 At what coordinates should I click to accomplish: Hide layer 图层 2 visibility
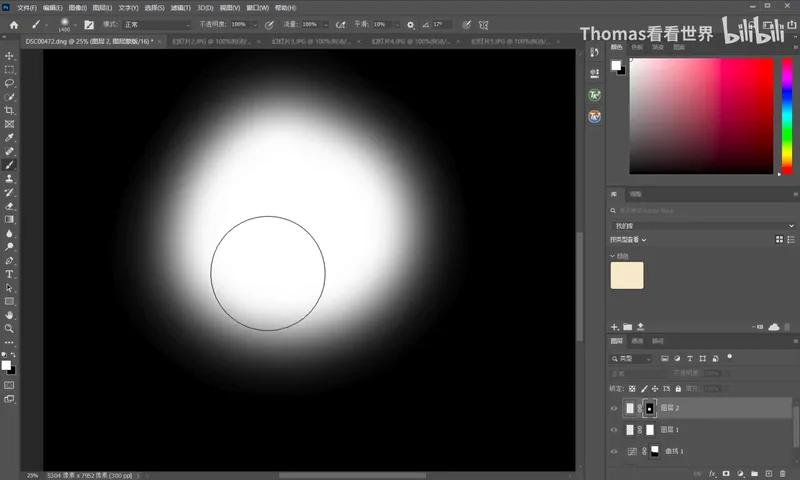pyautogui.click(x=614, y=408)
